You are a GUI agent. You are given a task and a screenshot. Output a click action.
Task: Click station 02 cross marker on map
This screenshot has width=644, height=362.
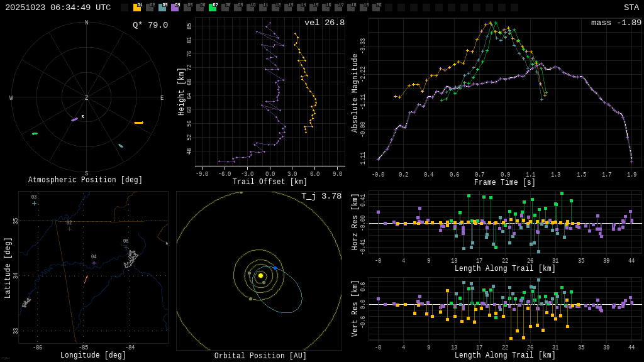tap(69, 229)
